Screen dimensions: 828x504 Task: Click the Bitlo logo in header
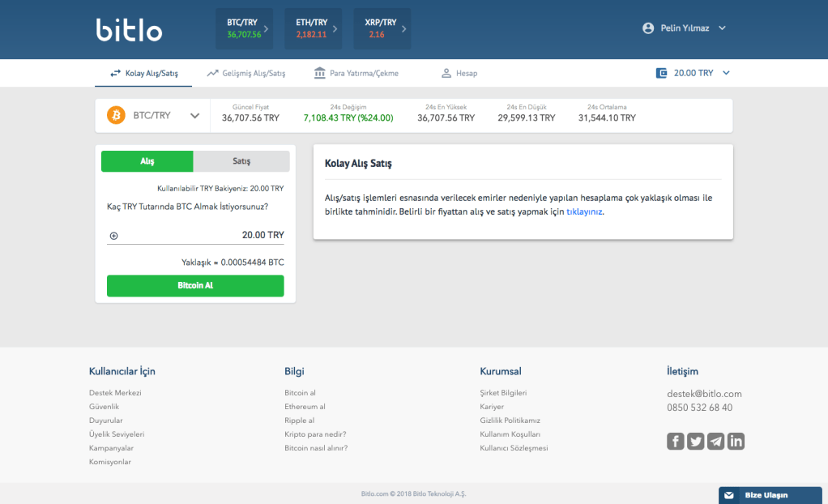click(130, 30)
